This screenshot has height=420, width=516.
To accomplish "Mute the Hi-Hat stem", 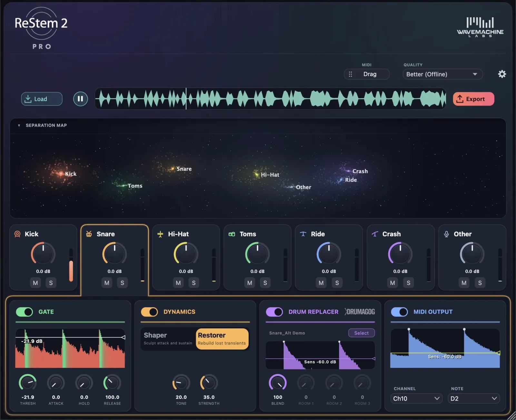I will (x=178, y=283).
